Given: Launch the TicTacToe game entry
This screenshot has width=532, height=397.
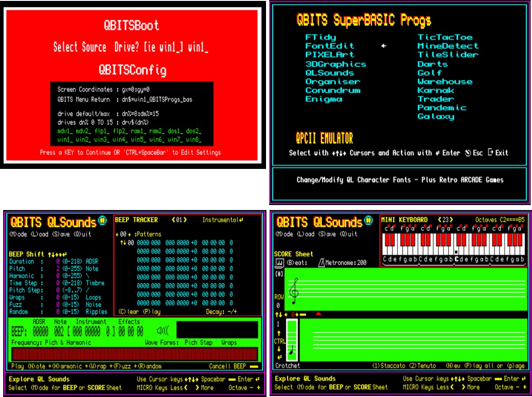Looking at the screenshot, I should pyautogui.click(x=445, y=37).
